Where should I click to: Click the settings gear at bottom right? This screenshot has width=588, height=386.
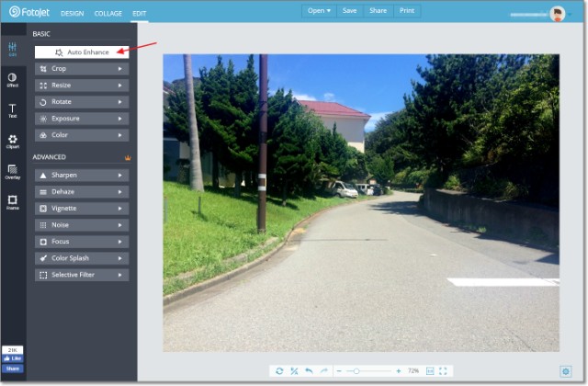pos(566,370)
